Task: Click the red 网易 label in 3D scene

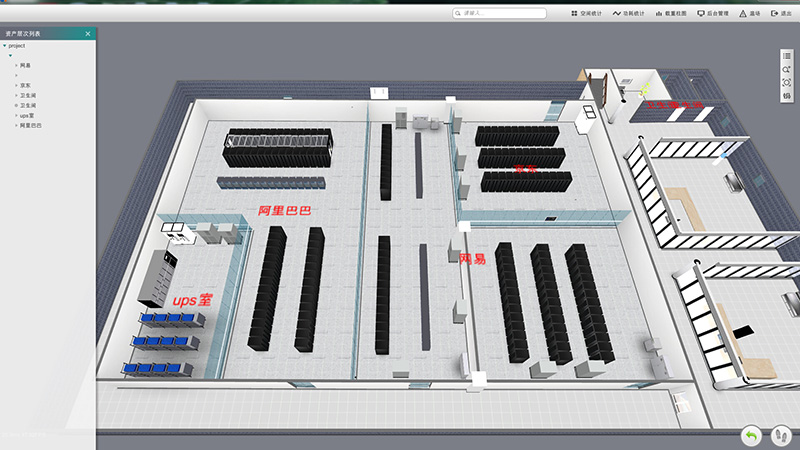Action: click(x=472, y=259)
